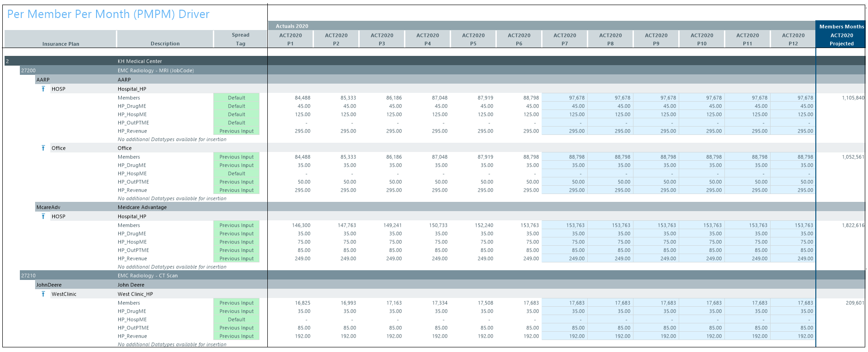Click the P7 Members input cell 17,683 for WestClinic
Viewport: 868px width, 352px height.
pyautogui.click(x=564, y=303)
